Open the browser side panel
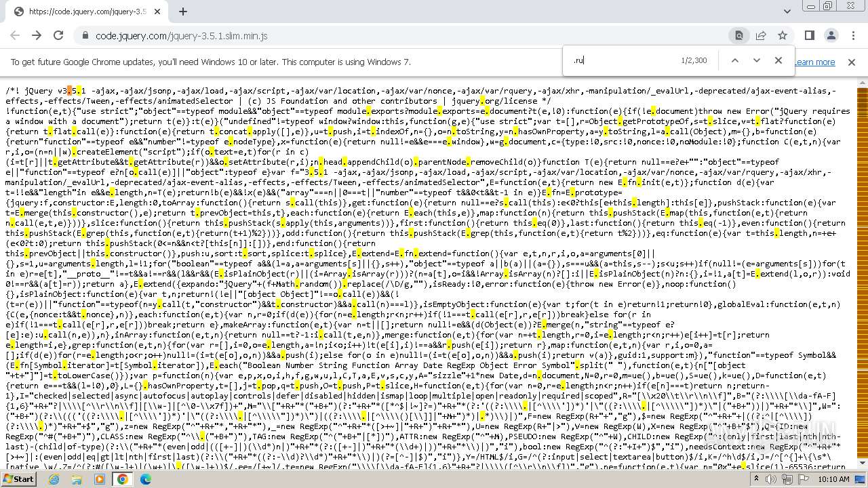The height and width of the screenshot is (488, 868). click(x=810, y=35)
